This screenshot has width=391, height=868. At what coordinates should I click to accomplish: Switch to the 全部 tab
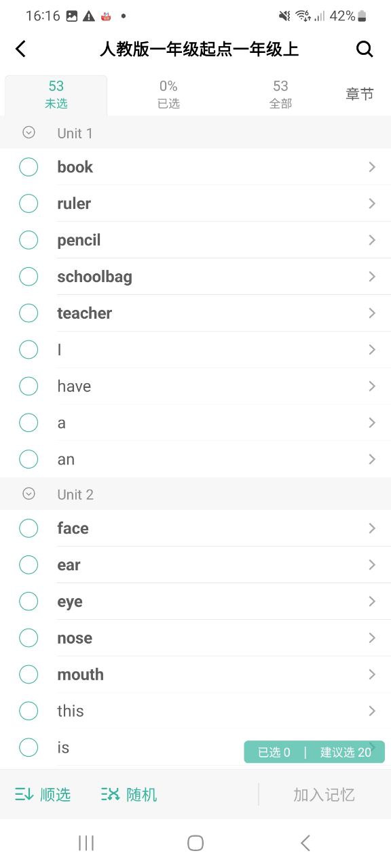[280, 94]
